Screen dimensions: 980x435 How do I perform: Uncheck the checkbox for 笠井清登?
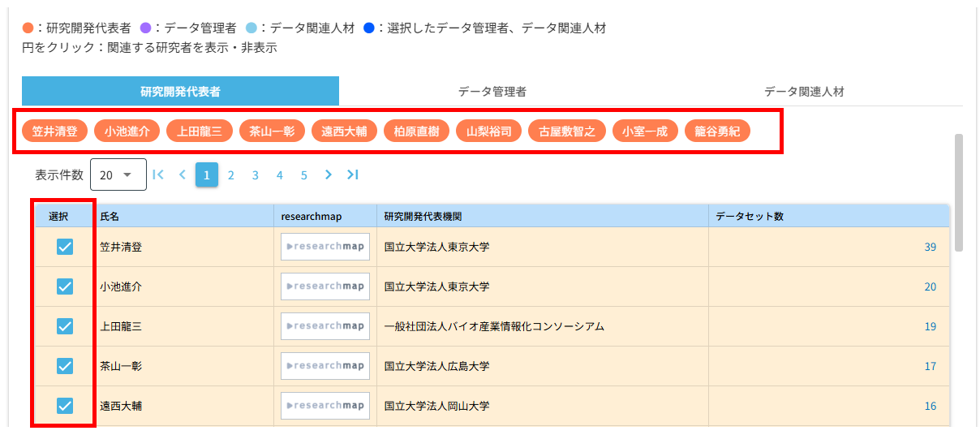click(x=65, y=247)
